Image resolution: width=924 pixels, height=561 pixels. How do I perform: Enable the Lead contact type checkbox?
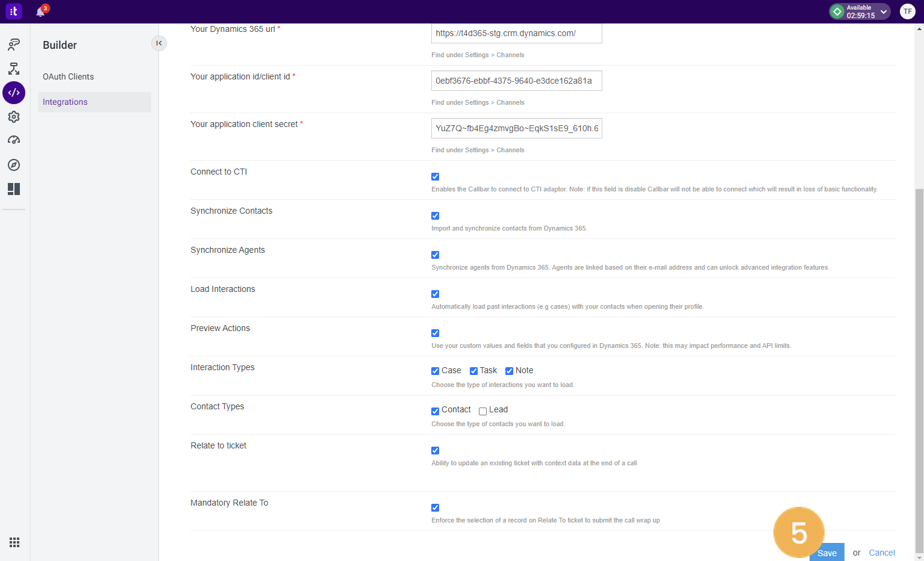(x=482, y=411)
